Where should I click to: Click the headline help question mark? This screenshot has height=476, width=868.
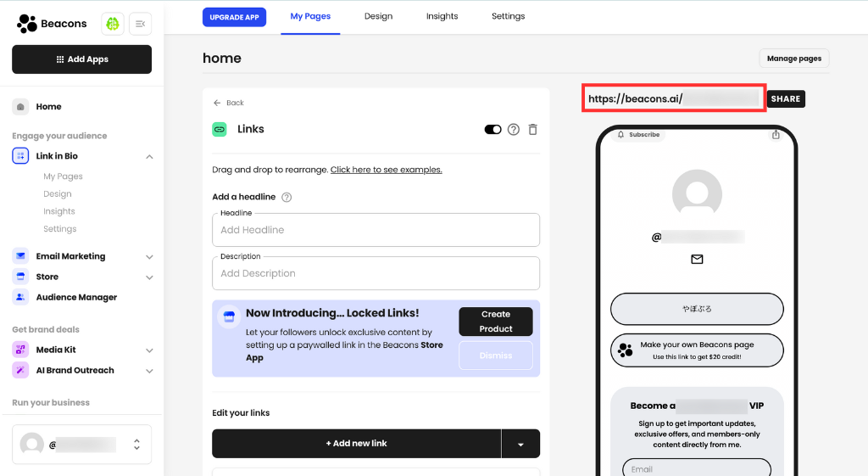tap(287, 197)
